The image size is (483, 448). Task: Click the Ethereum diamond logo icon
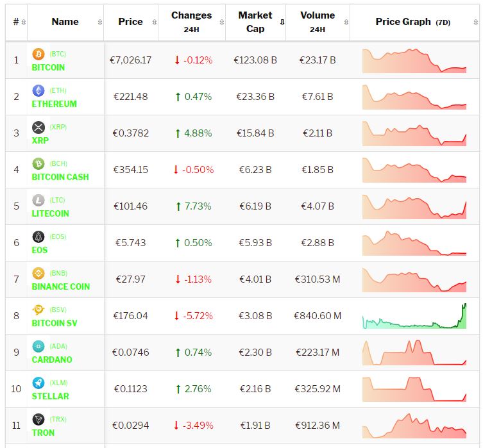[x=38, y=90]
